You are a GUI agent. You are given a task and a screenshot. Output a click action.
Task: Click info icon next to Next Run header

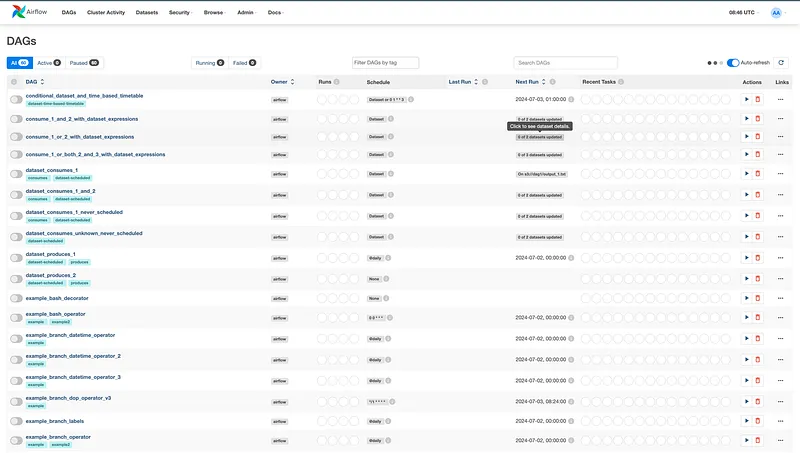[553, 82]
